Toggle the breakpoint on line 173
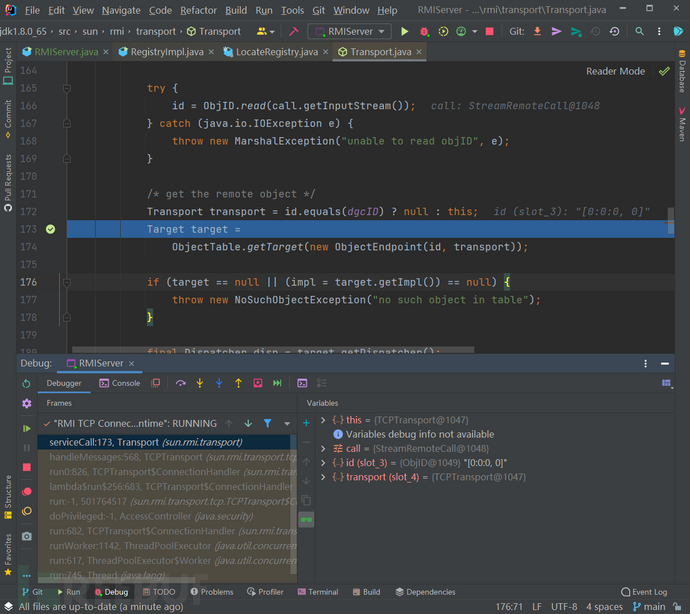The width and height of the screenshot is (690, 614). [x=50, y=229]
